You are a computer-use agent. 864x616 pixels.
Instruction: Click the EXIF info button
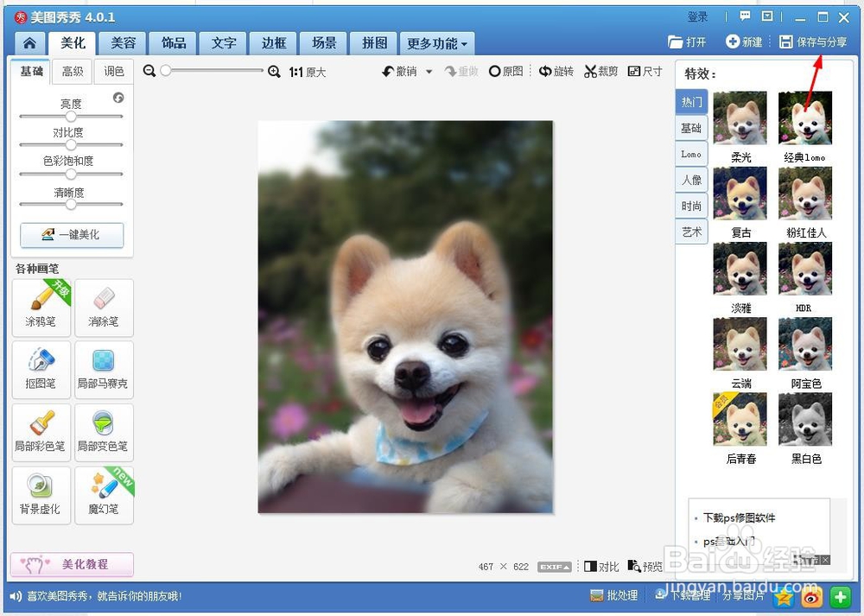(x=555, y=567)
